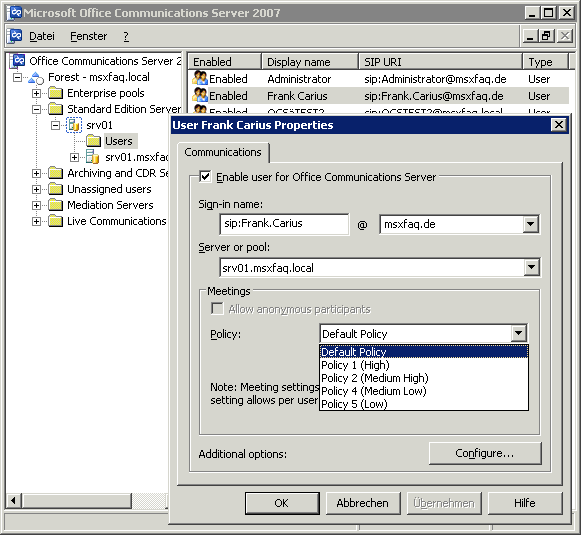Click the application icon in the menu bar
Image resolution: width=581 pixels, height=535 pixels.
pos(15,36)
